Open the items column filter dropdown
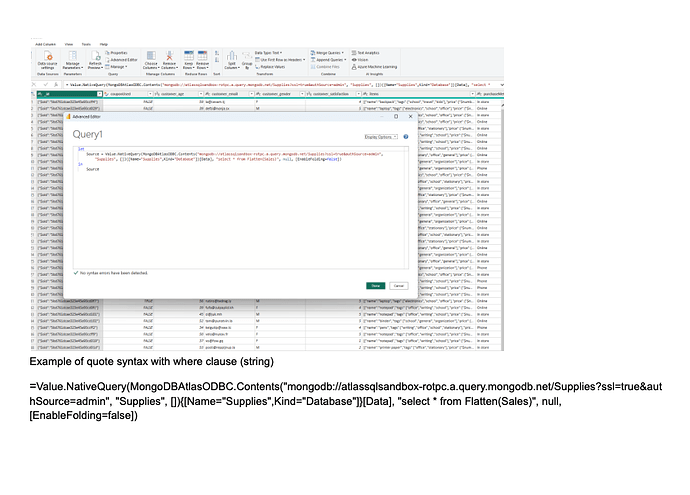The width and height of the screenshot is (690, 495). coord(473,94)
